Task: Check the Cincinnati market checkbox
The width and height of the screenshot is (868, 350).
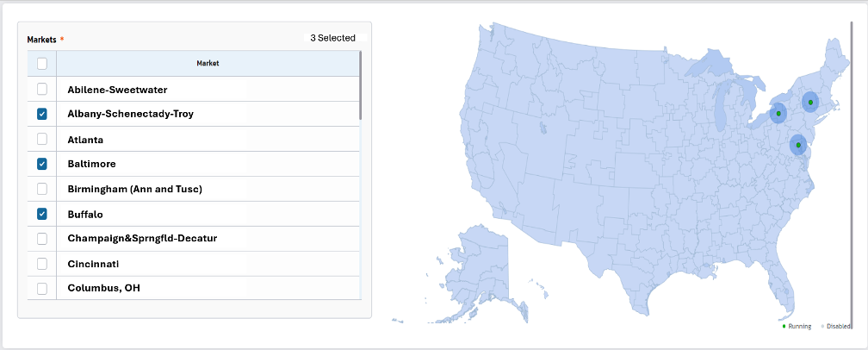Action: 41,264
